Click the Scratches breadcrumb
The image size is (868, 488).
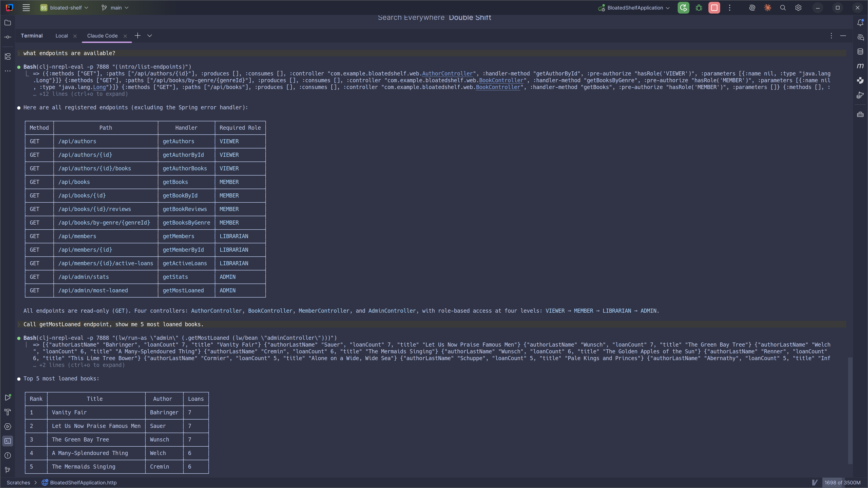pos(18,483)
